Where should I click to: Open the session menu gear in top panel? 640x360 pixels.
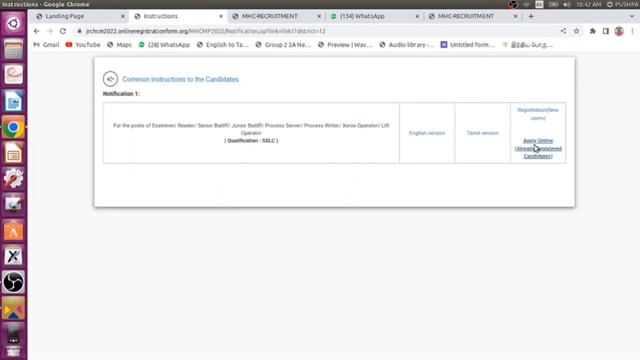pyautogui.click(x=610, y=4)
